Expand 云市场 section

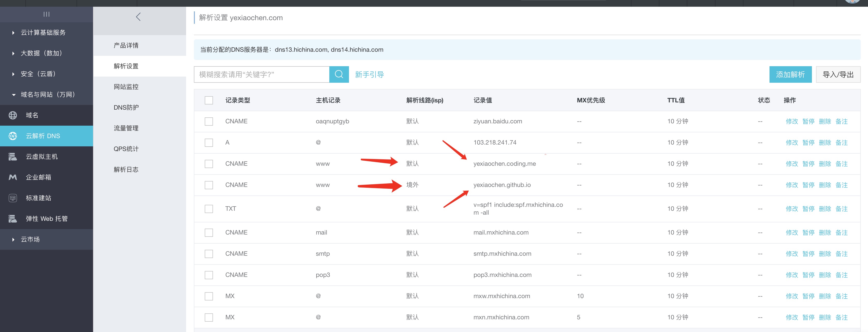[47, 239]
